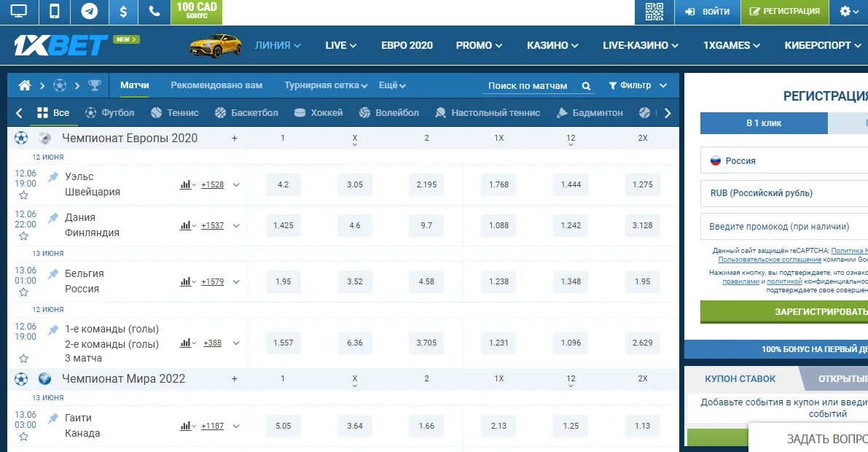This screenshot has width=868, height=452.
Task: Switch to Рекомендовано вам tab
Action: [x=216, y=85]
